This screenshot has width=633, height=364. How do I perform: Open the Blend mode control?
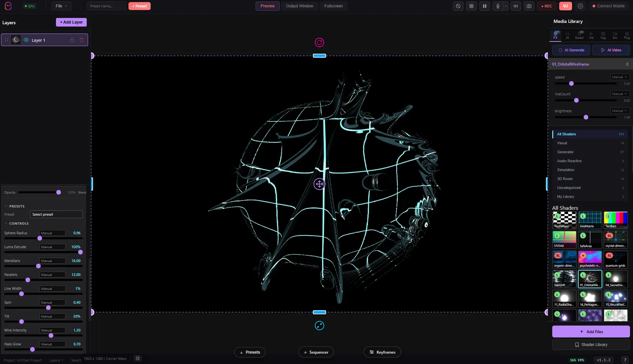coord(82,192)
